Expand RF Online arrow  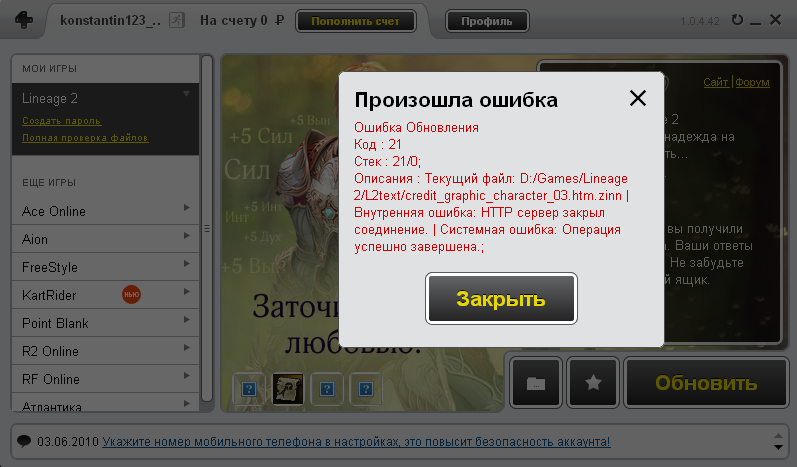tap(187, 375)
